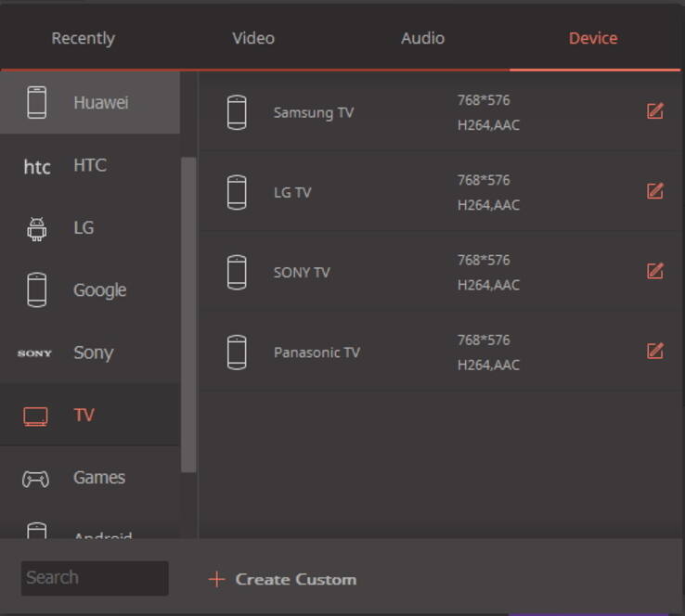Select the SONY TV format name
The height and width of the screenshot is (616, 685).
tap(302, 273)
